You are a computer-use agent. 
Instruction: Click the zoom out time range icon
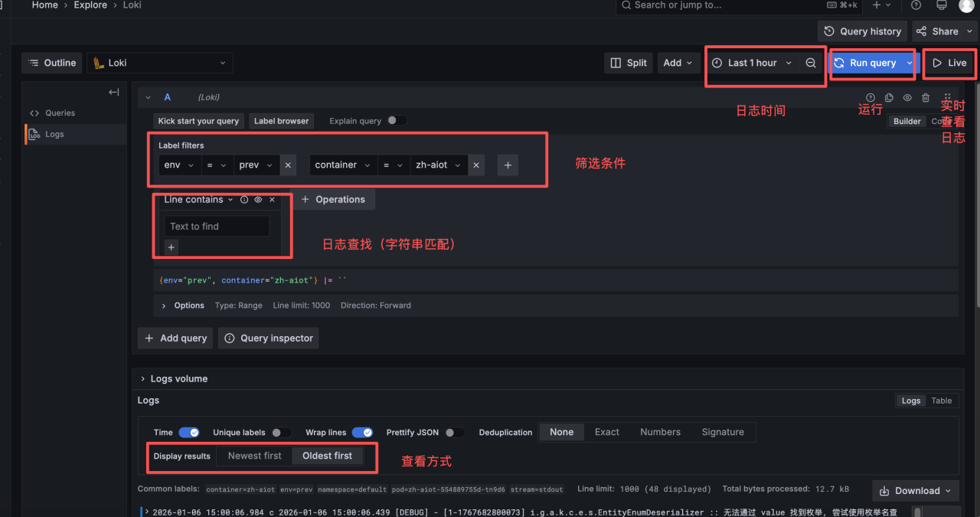pyautogui.click(x=811, y=63)
